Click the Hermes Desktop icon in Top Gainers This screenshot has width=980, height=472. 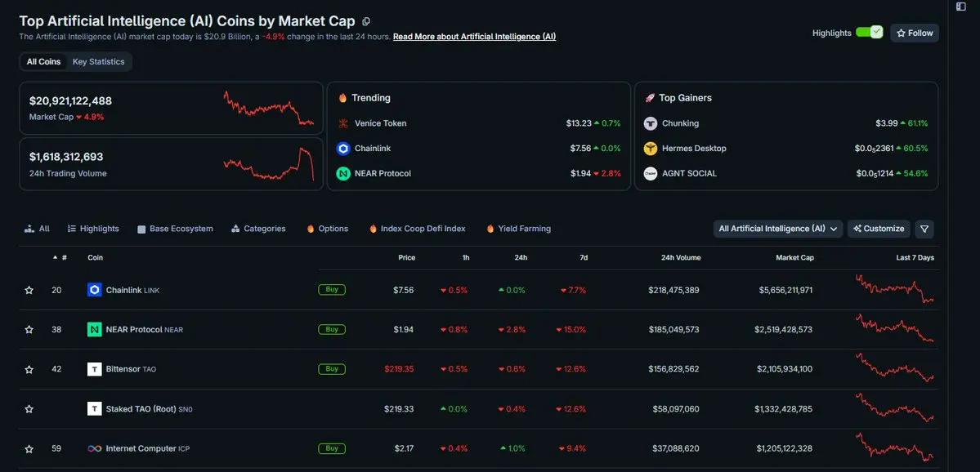tap(651, 149)
